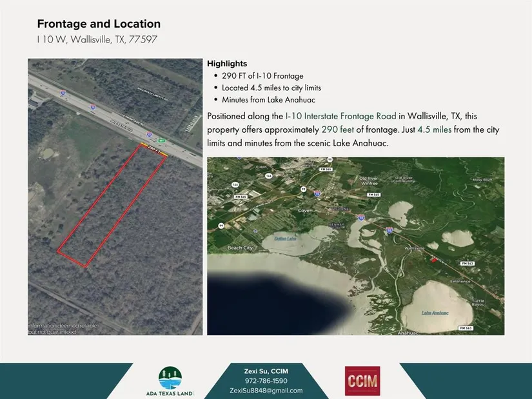Click the red CCIM logo badge
The height and width of the screenshot is (399, 532).
[x=362, y=380]
